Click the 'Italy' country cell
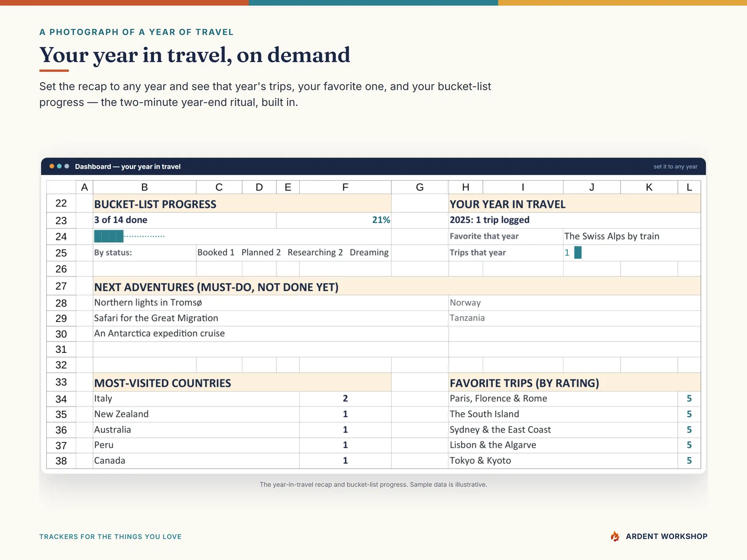 point(196,399)
